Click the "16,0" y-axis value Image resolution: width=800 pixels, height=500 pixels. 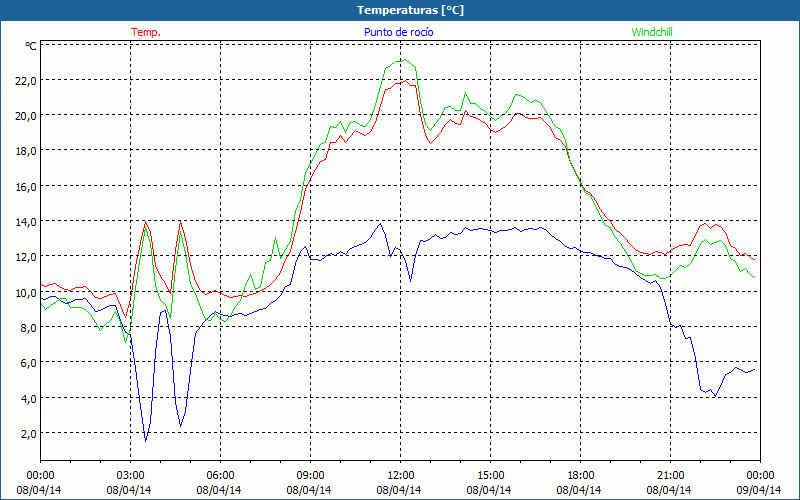(x=26, y=187)
